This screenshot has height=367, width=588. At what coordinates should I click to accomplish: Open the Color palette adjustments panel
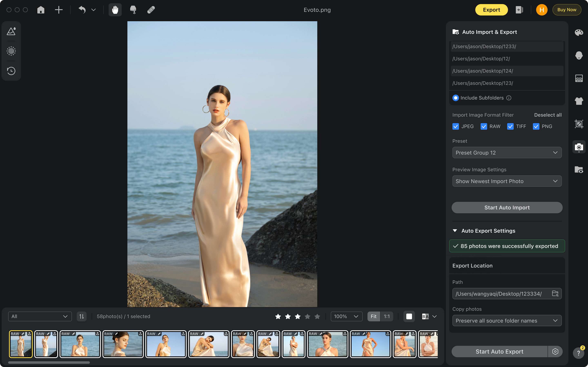pos(579,32)
